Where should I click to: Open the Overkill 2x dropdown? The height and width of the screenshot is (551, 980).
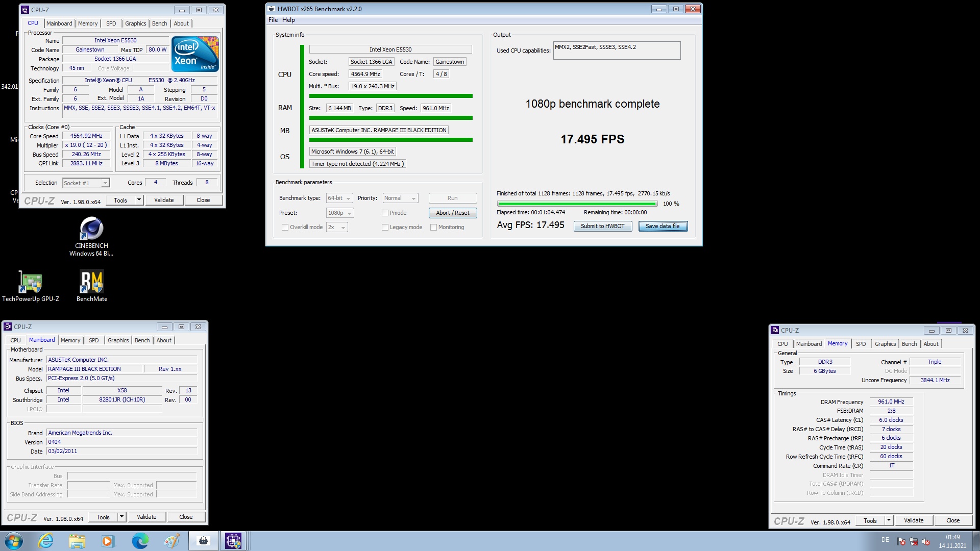tap(337, 228)
